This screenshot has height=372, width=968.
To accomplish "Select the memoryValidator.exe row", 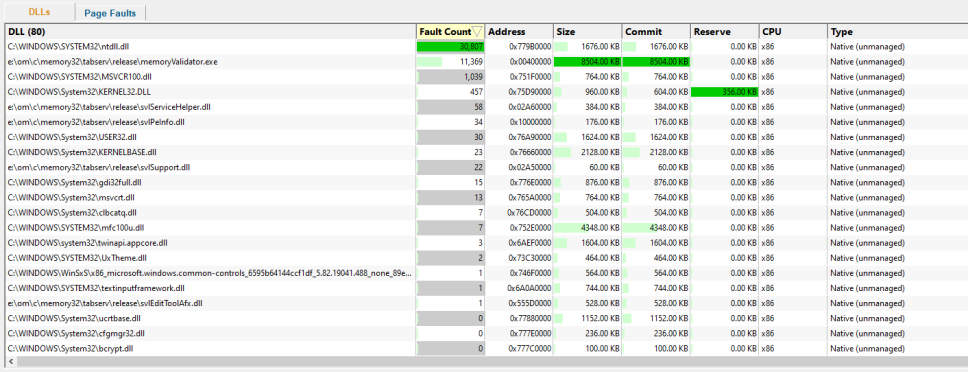I will tap(486, 62).
